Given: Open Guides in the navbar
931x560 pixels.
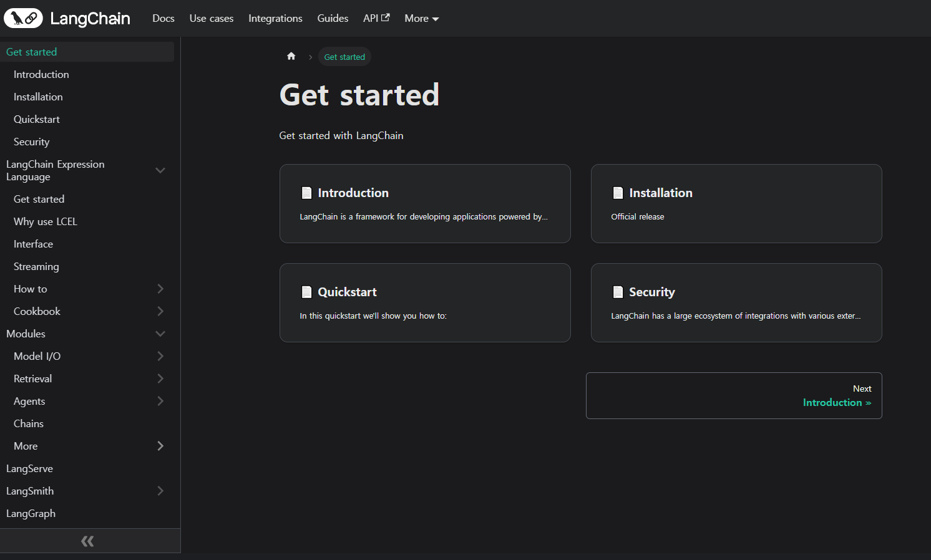Looking at the screenshot, I should [333, 18].
